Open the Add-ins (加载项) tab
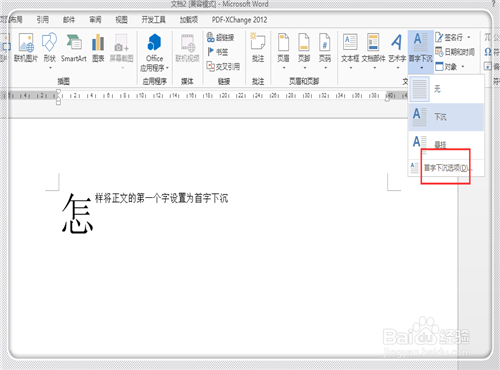500x370 pixels. (189, 20)
